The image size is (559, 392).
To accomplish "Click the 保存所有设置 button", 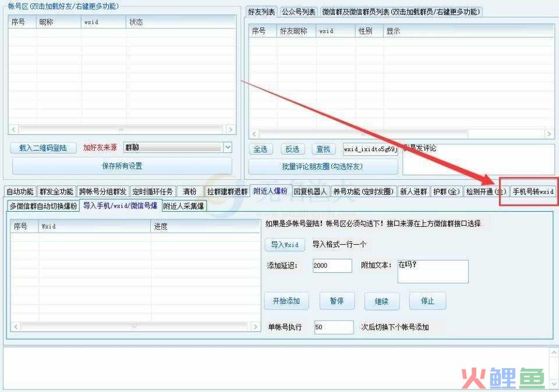I will pos(122,166).
